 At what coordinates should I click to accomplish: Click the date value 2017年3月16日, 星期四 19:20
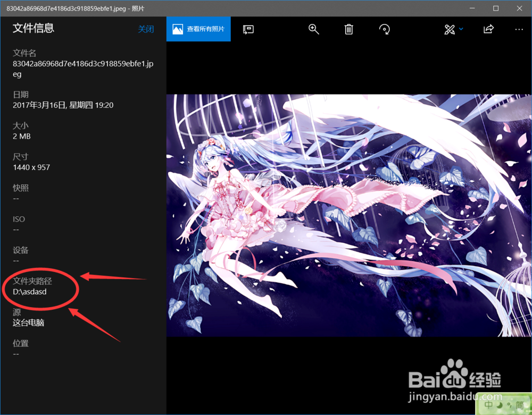point(63,105)
